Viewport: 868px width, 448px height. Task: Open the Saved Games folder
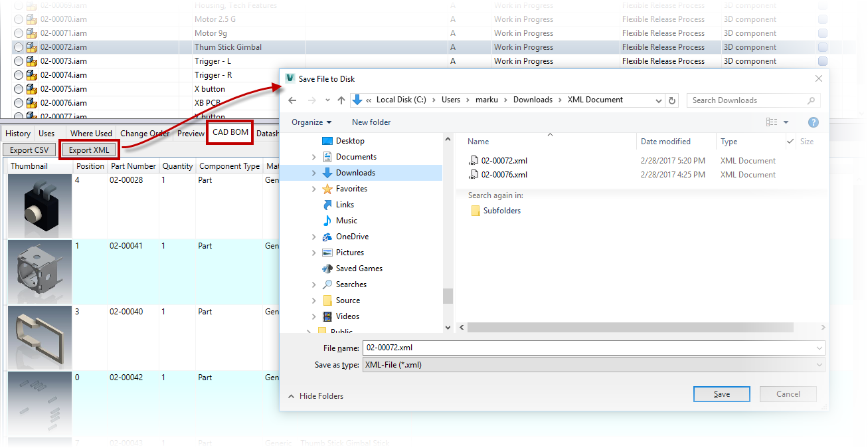tap(359, 268)
